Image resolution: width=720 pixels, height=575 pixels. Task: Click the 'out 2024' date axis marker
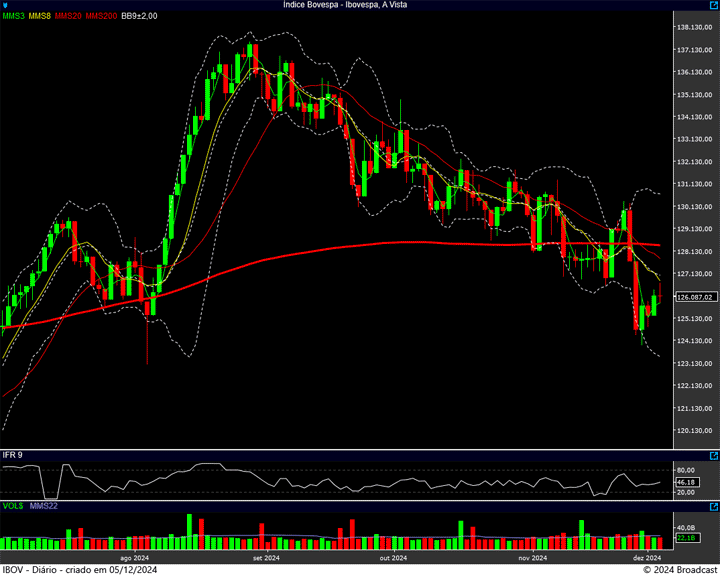point(393,558)
